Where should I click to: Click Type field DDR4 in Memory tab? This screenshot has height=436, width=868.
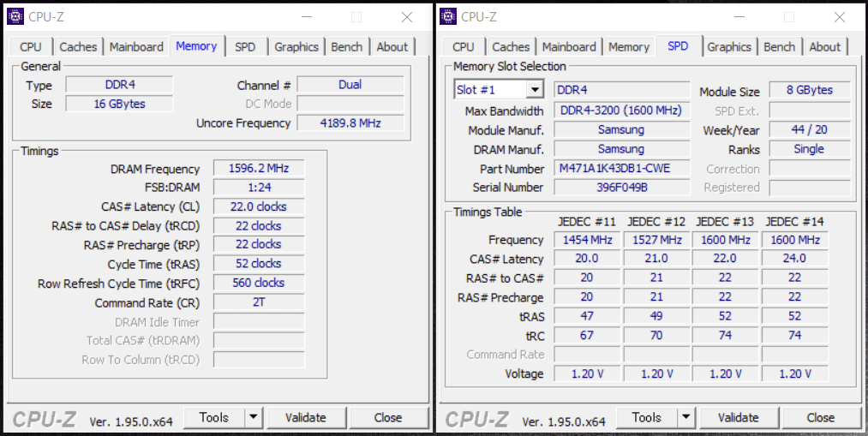coord(120,85)
